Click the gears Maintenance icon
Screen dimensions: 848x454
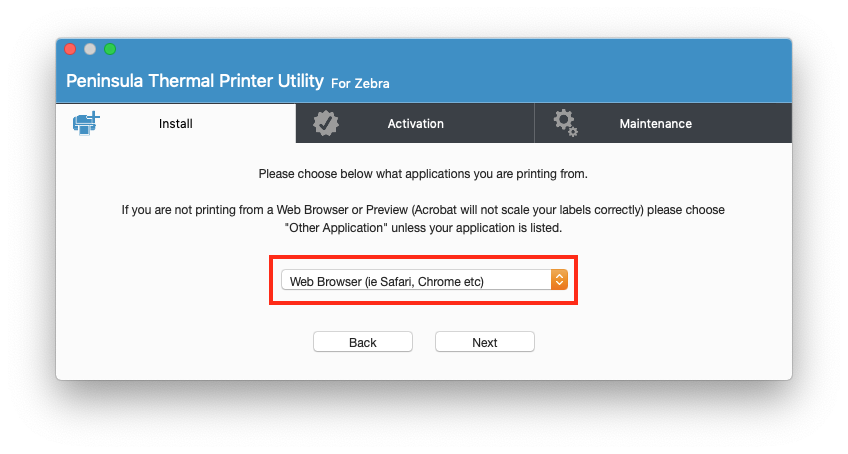click(x=566, y=123)
